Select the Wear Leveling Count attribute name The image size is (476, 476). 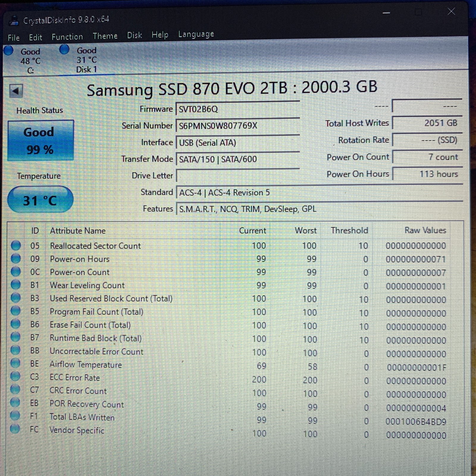click(87, 285)
